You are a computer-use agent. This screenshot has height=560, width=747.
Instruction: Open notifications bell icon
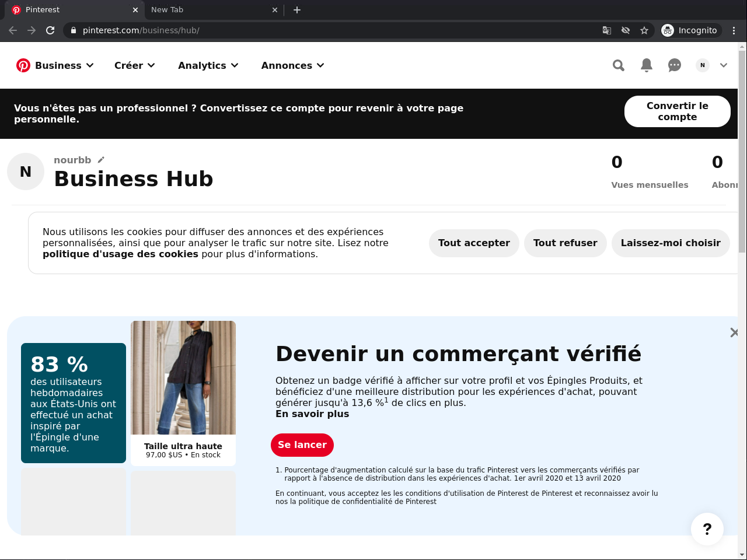[647, 65]
